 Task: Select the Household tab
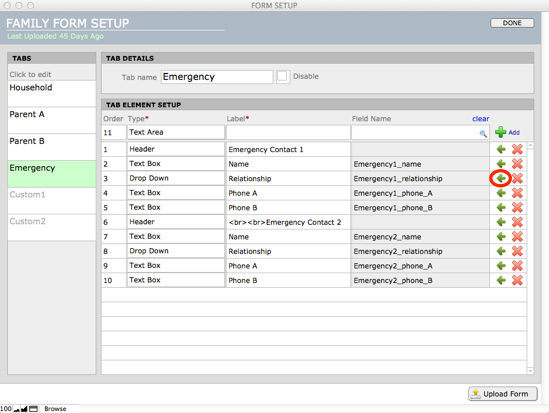click(52, 94)
